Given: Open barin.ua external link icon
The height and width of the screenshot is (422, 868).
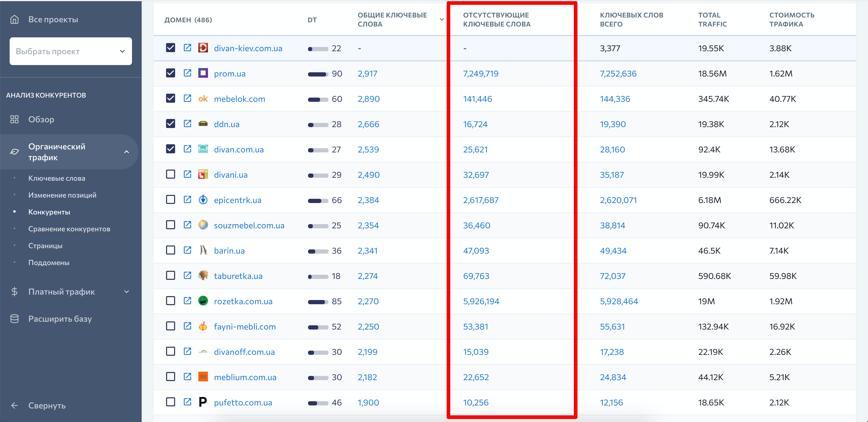Looking at the screenshot, I should (x=187, y=250).
